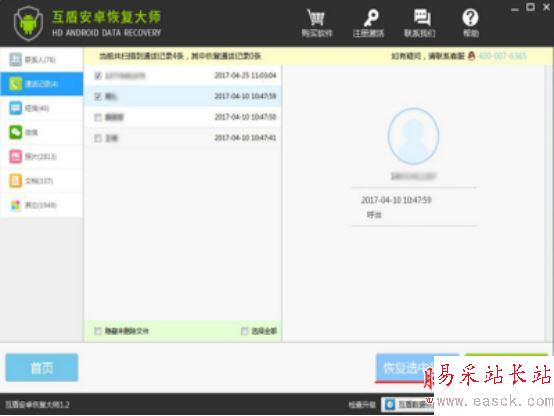Screen dimensions: 554x416
Task: Click the contact avatar in detail pane
Action: point(413,136)
